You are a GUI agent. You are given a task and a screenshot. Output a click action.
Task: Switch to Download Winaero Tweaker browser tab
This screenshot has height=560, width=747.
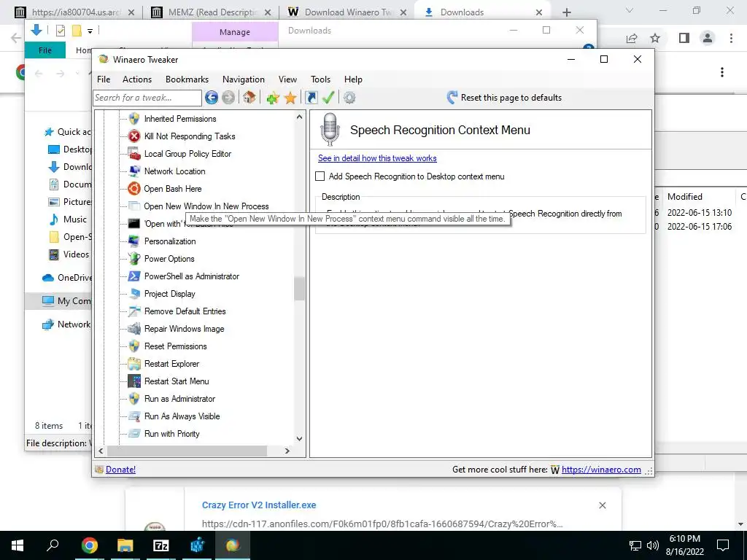coord(348,12)
